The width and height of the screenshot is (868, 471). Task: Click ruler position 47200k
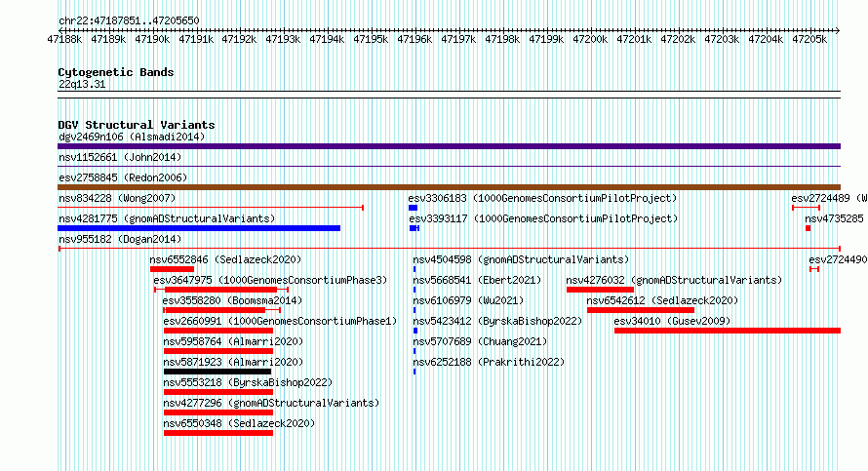click(x=589, y=39)
